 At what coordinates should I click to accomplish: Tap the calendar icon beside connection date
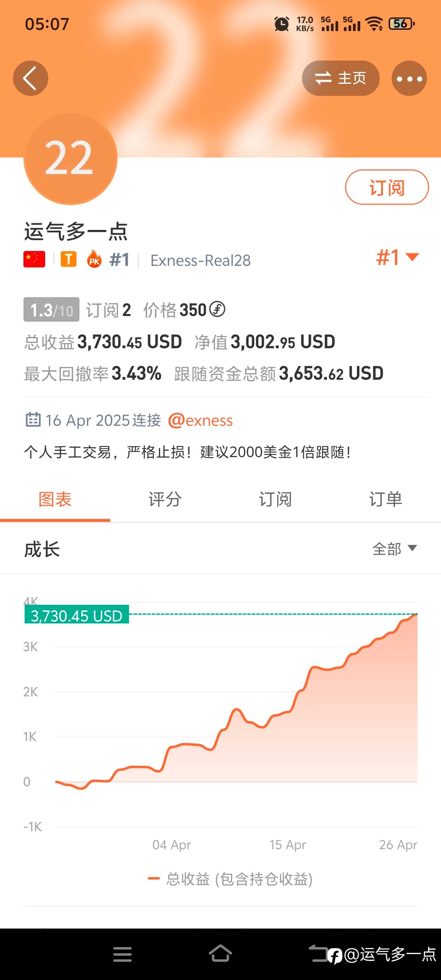(x=33, y=420)
